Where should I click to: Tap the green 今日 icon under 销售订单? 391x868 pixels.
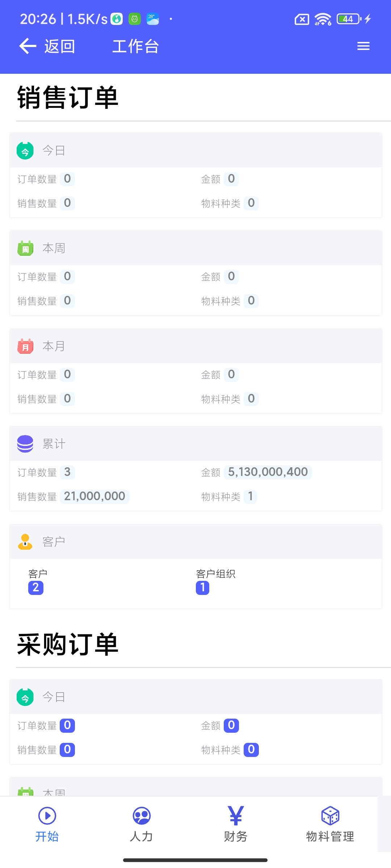coord(25,150)
